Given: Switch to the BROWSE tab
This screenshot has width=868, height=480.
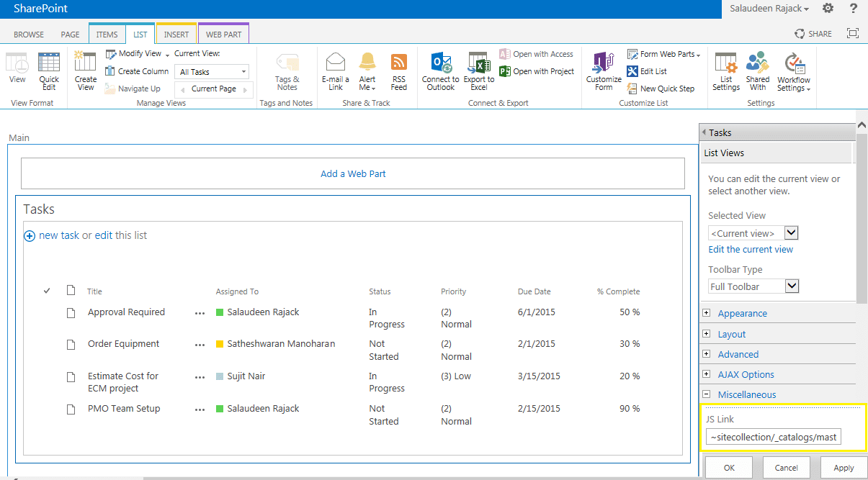Looking at the screenshot, I should tap(29, 34).
